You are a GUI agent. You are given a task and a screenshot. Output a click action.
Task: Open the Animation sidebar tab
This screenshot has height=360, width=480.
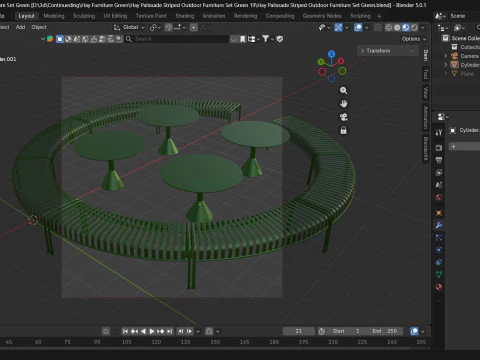point(425,117)
